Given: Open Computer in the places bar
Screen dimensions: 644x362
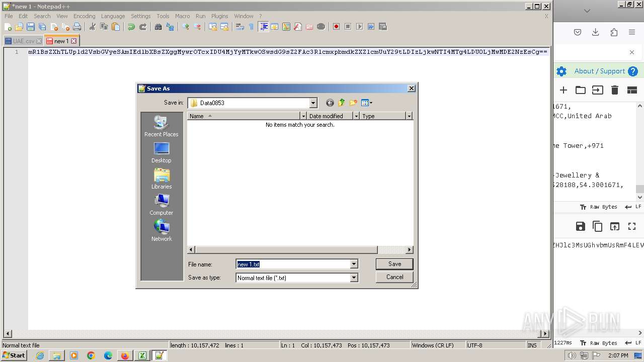Looking at the screenshot, I should click(162, 205).
